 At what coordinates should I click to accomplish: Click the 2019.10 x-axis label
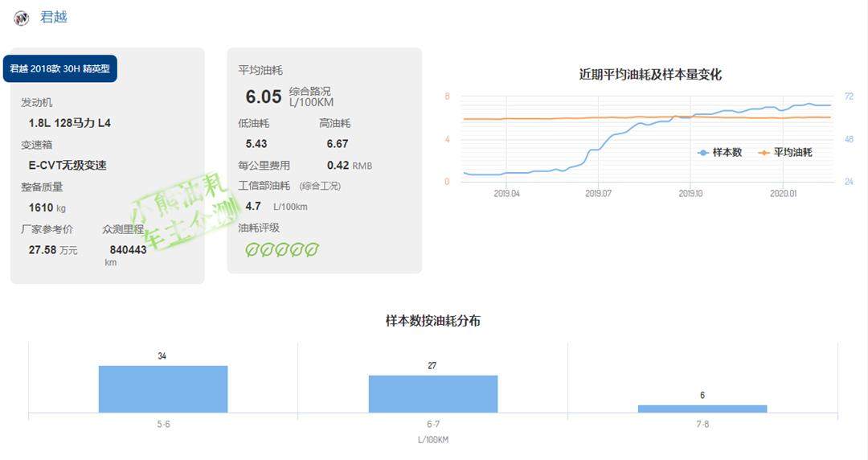click(690, 194)
